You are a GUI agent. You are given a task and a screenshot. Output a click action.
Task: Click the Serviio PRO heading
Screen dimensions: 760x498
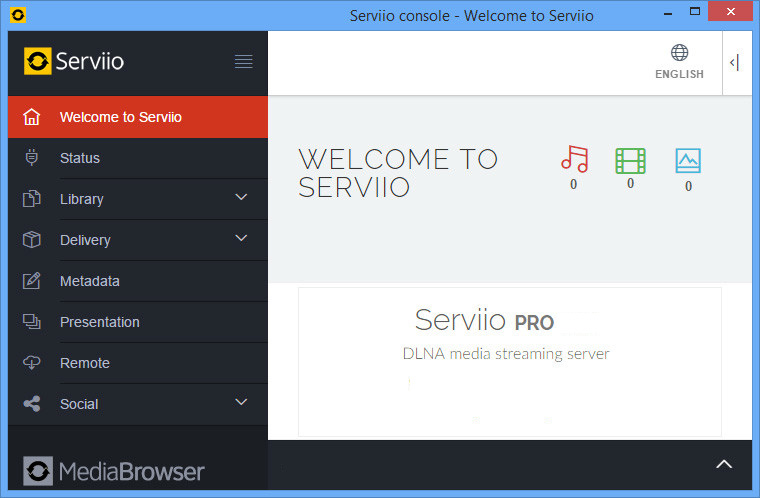click(484, 320)
